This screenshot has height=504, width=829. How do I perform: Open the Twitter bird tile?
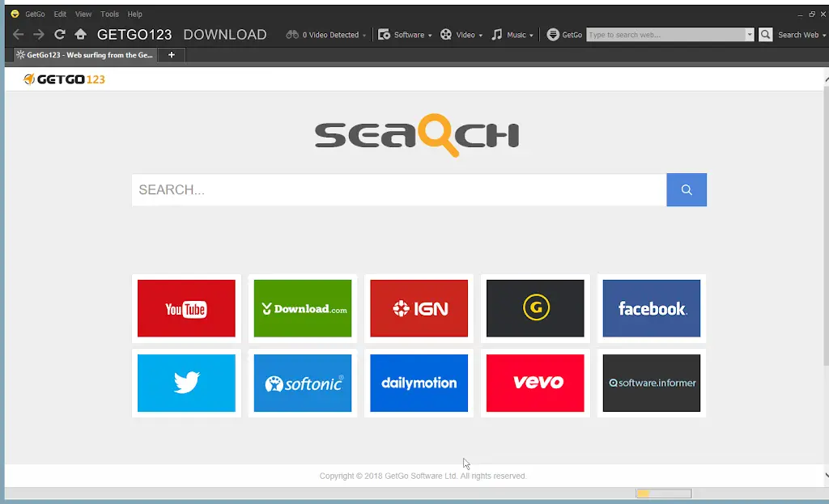coord(186,383)
